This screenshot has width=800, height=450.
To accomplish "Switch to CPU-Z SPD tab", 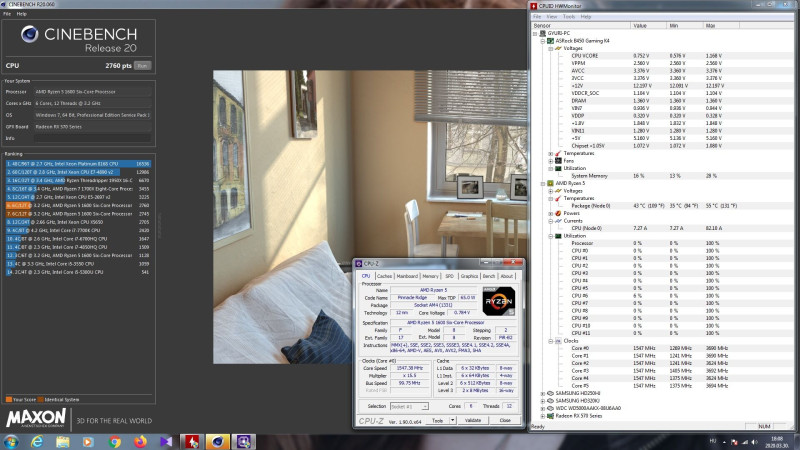I will point(449,276).
